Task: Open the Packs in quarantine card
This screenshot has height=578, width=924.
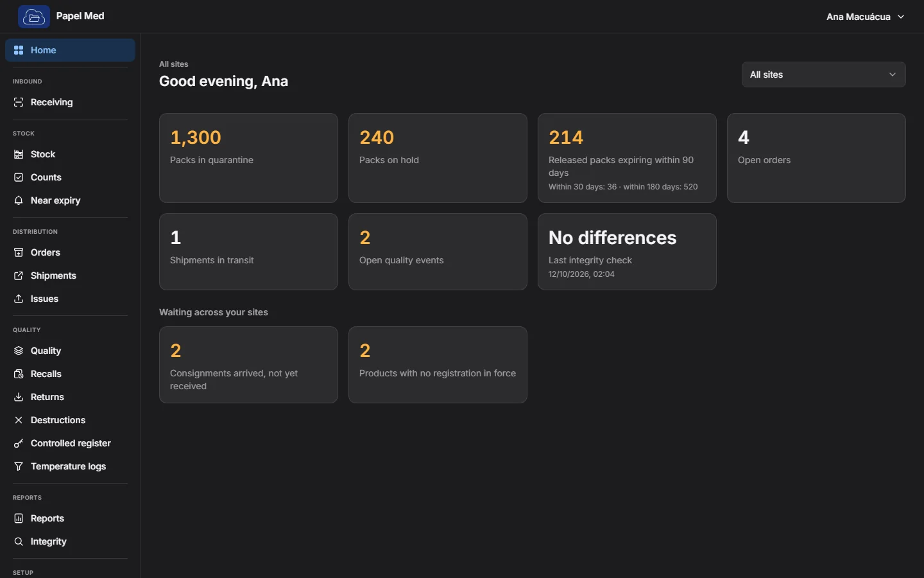Action: [248, 158]
